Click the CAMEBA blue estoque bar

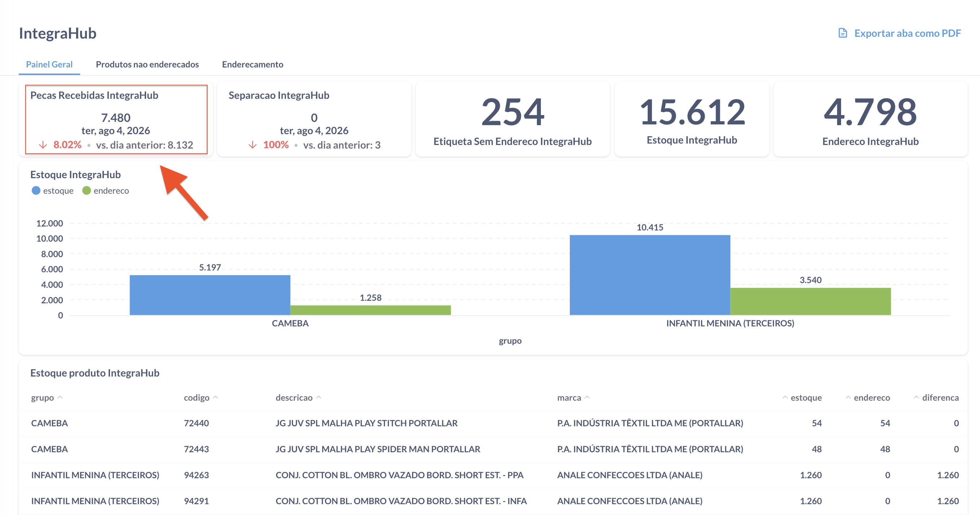pos(210,295)
